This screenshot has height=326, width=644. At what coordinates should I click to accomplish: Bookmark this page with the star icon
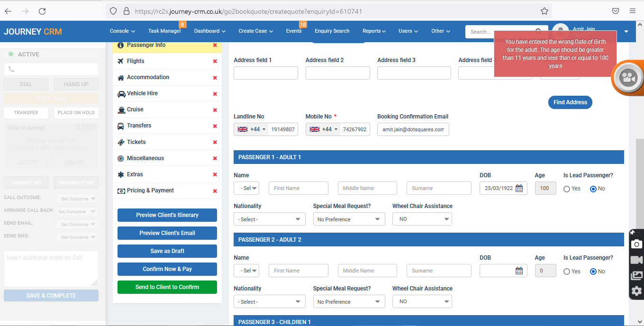click(544, 11)
